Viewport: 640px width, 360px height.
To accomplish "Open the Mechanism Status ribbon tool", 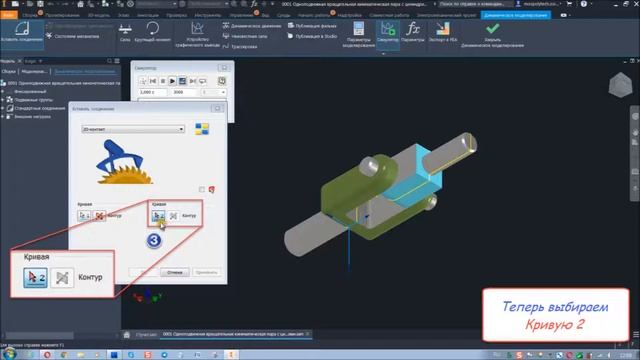I will 72,36.
